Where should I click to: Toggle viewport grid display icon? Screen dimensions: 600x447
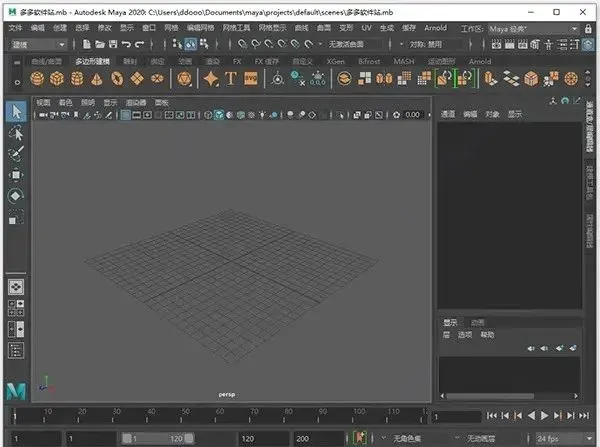pos(125,115)
